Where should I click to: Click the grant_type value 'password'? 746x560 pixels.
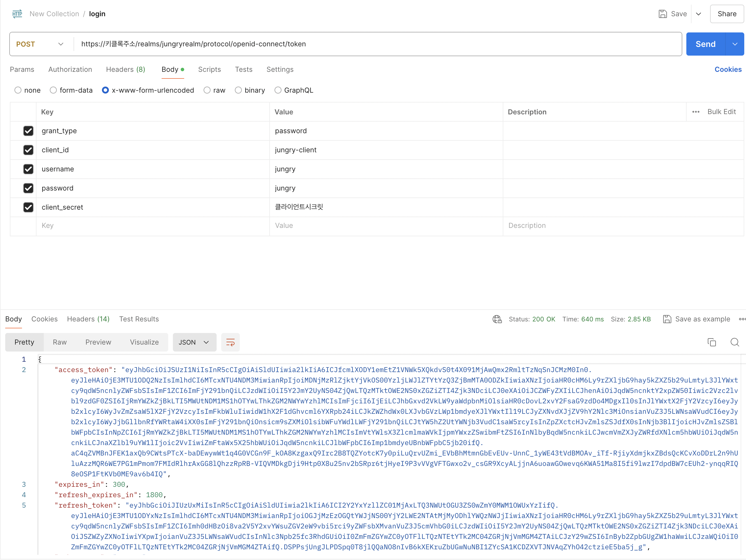[x=291, y=131]
